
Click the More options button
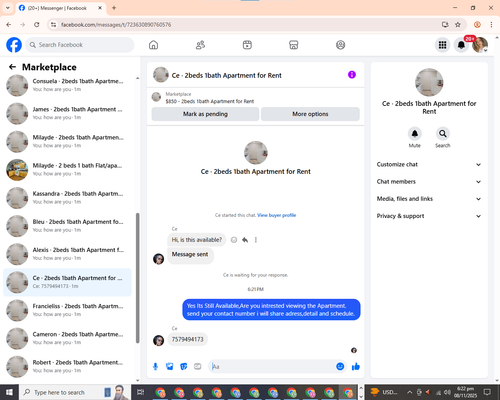pos(310,114)
